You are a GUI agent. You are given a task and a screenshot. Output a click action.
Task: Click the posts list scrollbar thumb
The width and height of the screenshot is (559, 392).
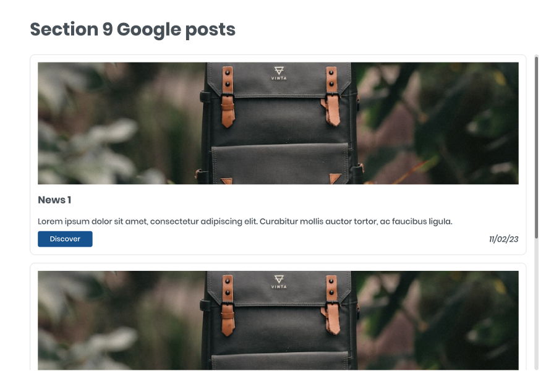pyautogui.click(x=536, y=147)
